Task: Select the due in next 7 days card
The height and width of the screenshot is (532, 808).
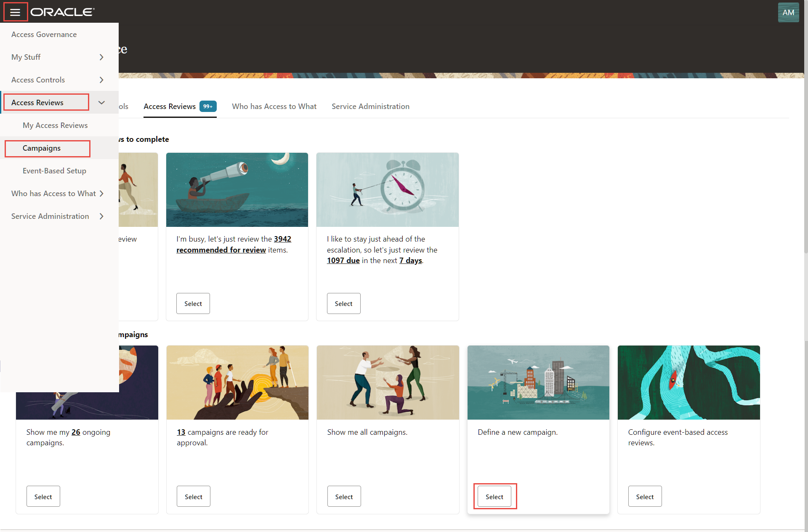Action: [343, 303]
